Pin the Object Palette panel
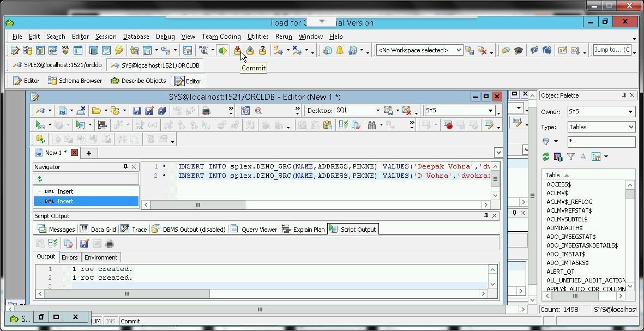 click(624, 95)
